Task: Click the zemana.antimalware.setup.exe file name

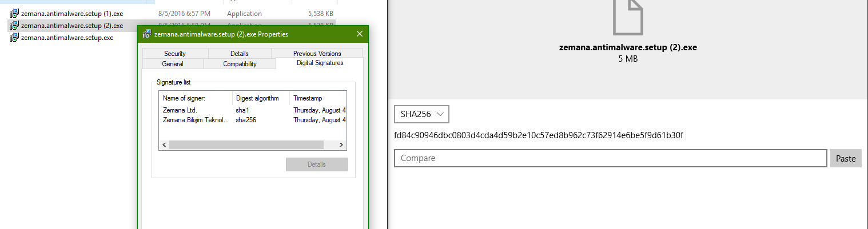Action: coord(67,38)
